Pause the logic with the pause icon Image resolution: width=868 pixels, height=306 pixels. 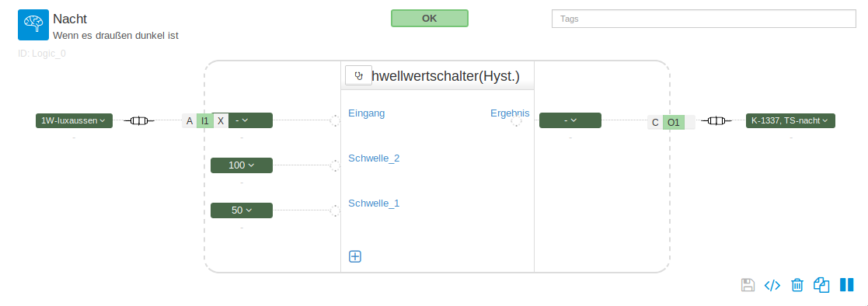click(x=846, y=284)
